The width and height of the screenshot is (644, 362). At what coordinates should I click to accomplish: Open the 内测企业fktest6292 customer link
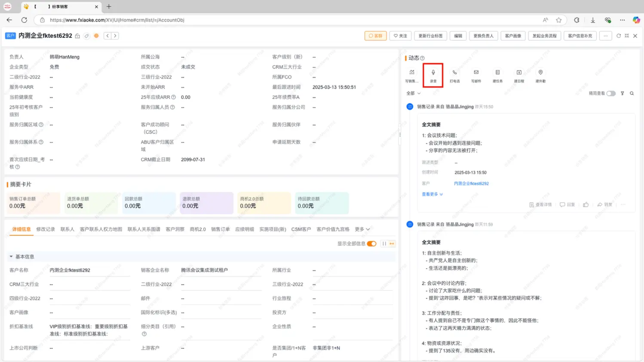[x=471, y=184]
